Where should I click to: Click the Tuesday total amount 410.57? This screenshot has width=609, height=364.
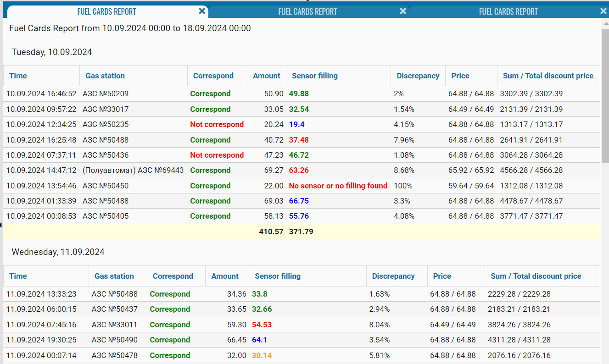click(x=271, y=232)
